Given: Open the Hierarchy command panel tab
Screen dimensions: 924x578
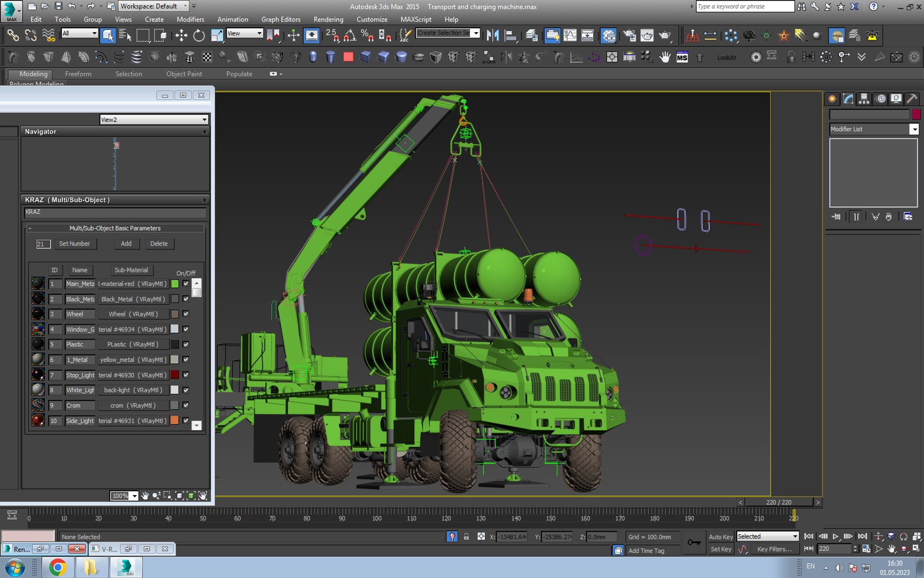Looking at the screenshot, I should pyautogui.click(x=864, y=98).
